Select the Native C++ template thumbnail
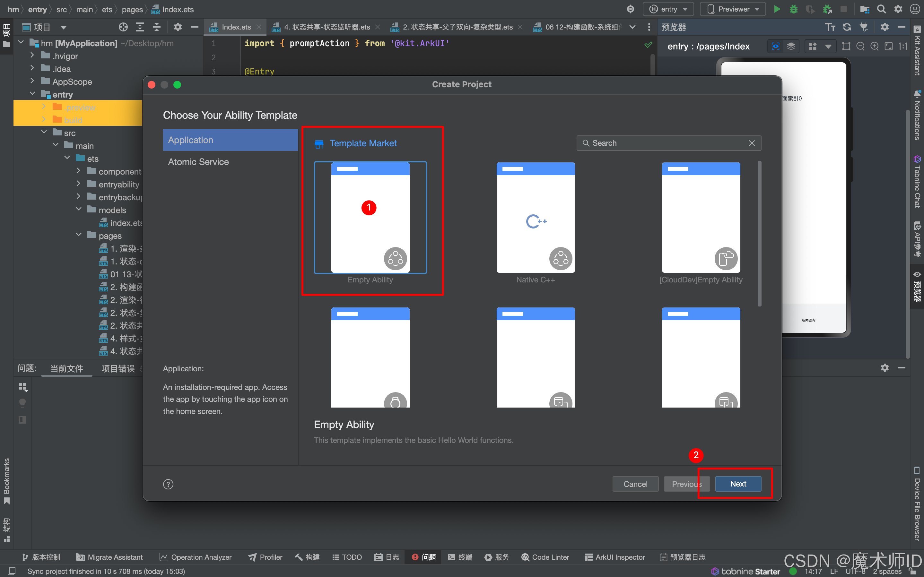Screen dimensions: 924x577 535,218
